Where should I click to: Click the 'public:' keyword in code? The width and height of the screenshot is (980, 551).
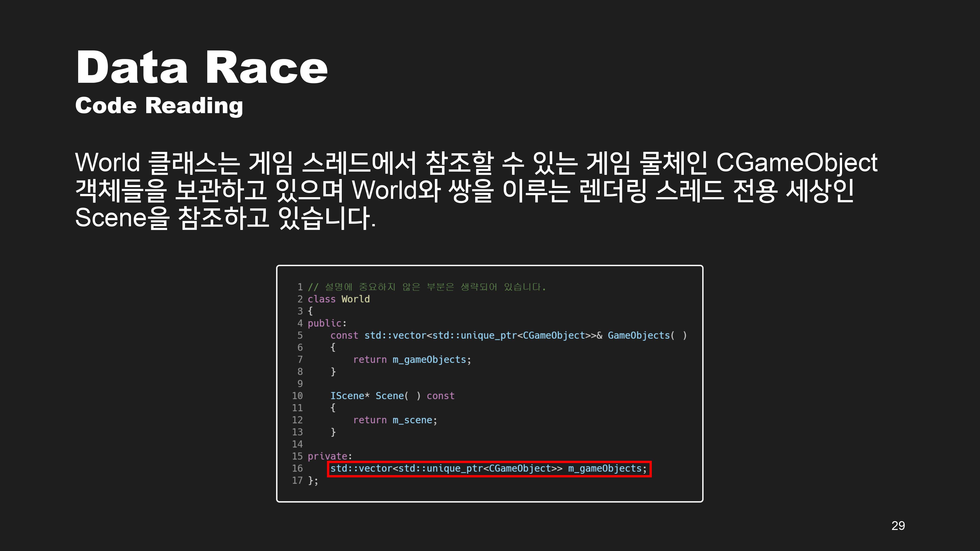(x=326, y=323)
